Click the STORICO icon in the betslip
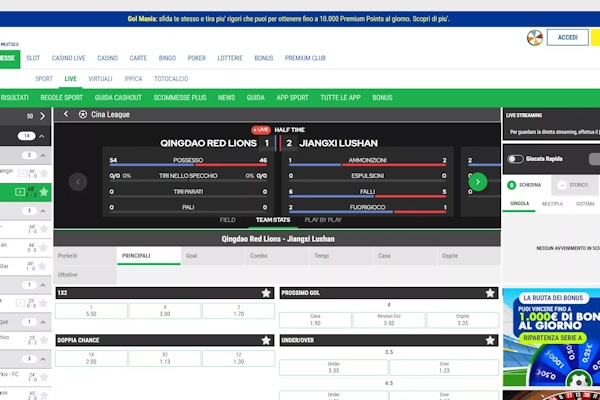This screenshot has height=400, width=600. [562, 185]
